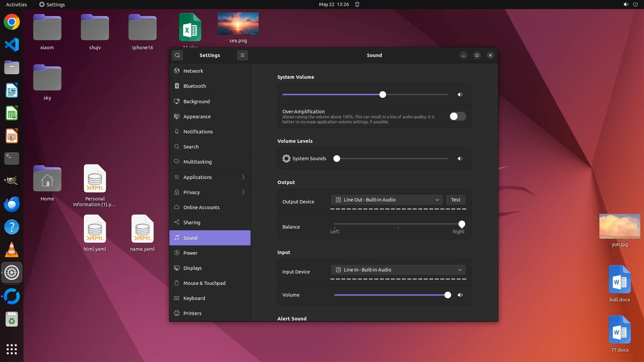The image size is (644, 362).
Task: Open Thunderbird mail from dock
Action: tap(12, 204)
